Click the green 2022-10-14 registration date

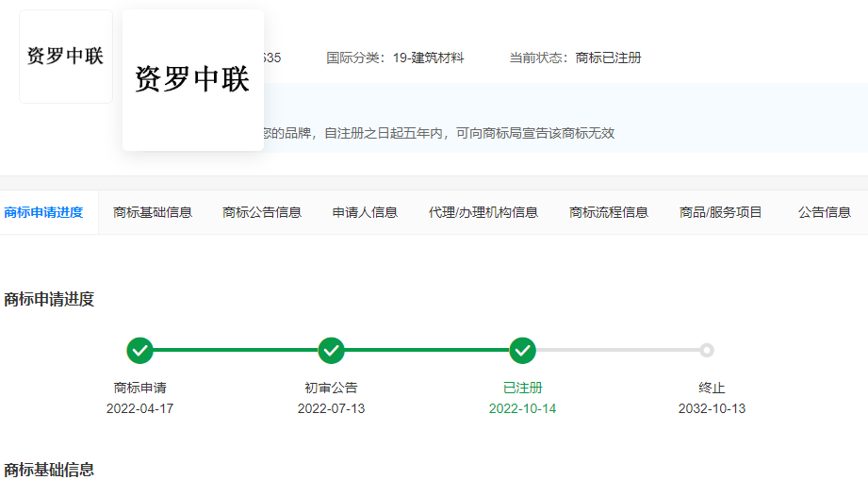click(x=522, y=408)
